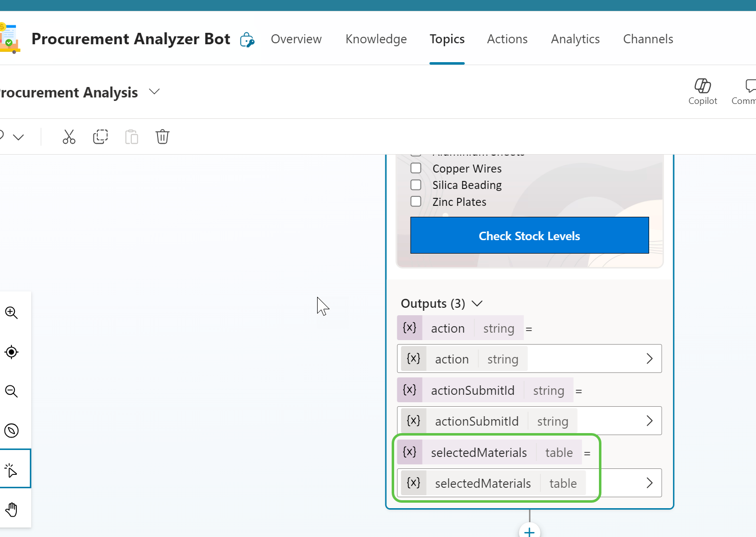
Task: Expand the Procurement Analysis topic dropdown
Action: click(155, 92)
